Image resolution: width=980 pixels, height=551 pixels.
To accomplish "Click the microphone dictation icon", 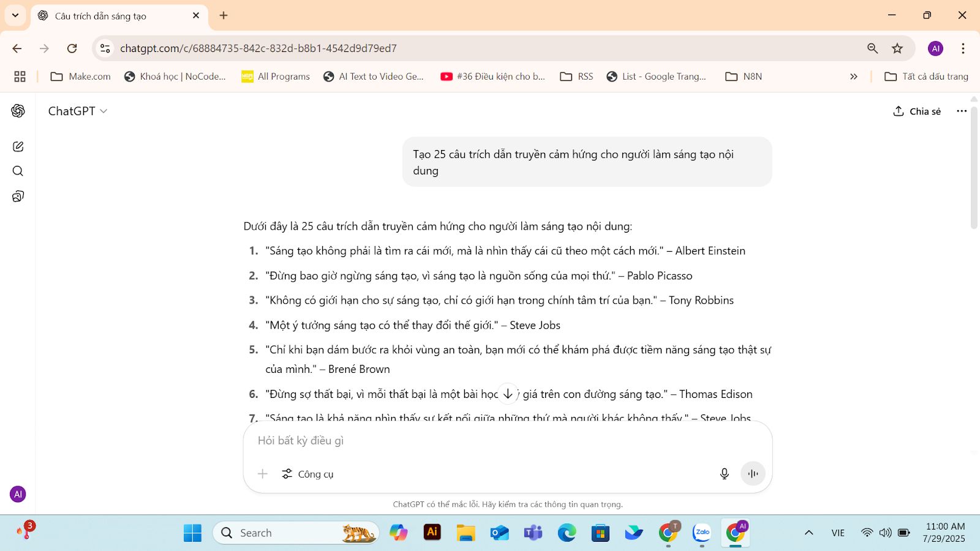I will coord(724,474).
